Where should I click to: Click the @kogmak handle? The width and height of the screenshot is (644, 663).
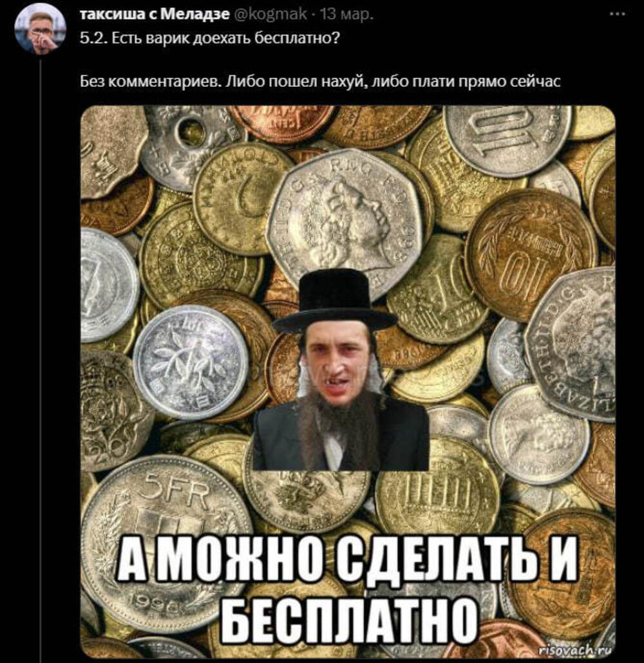coord(270,15)
